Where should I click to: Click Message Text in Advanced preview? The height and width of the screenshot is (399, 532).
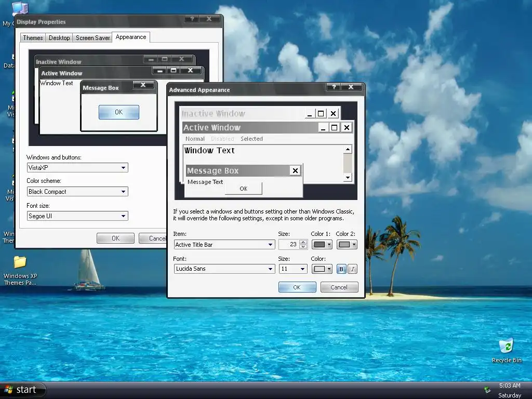[205, 182]
